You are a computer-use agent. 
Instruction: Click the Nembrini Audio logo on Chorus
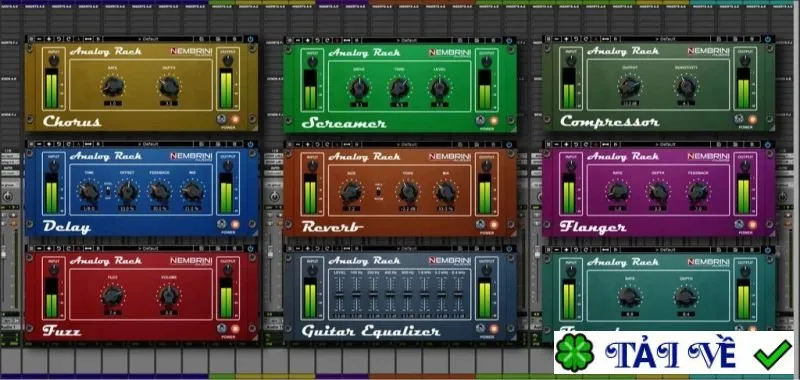[x=191, y=52]
